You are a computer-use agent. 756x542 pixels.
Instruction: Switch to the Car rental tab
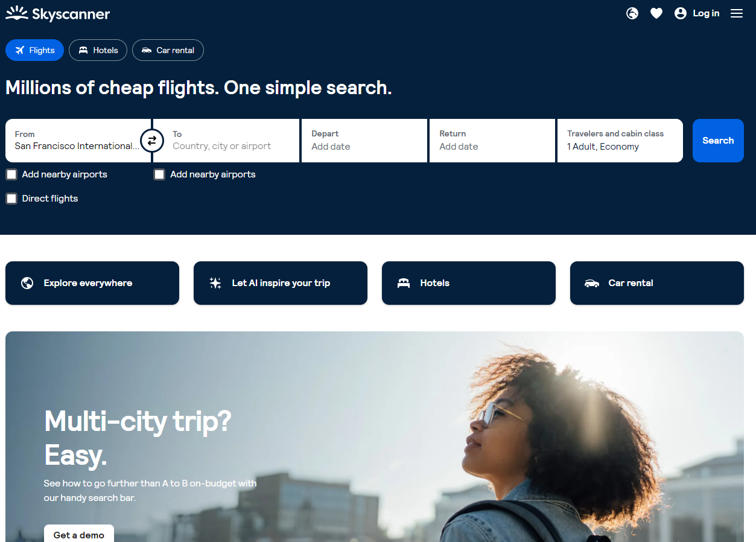[168, 50]
